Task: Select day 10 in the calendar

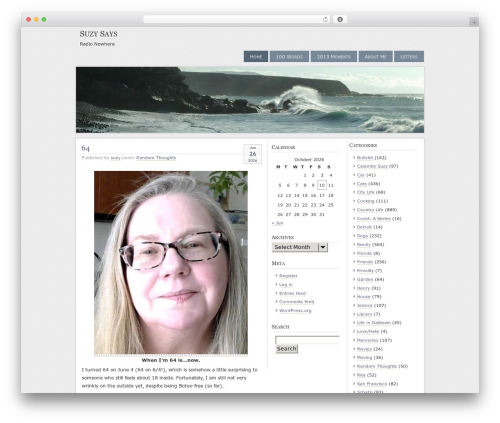Action: (322, 185)
